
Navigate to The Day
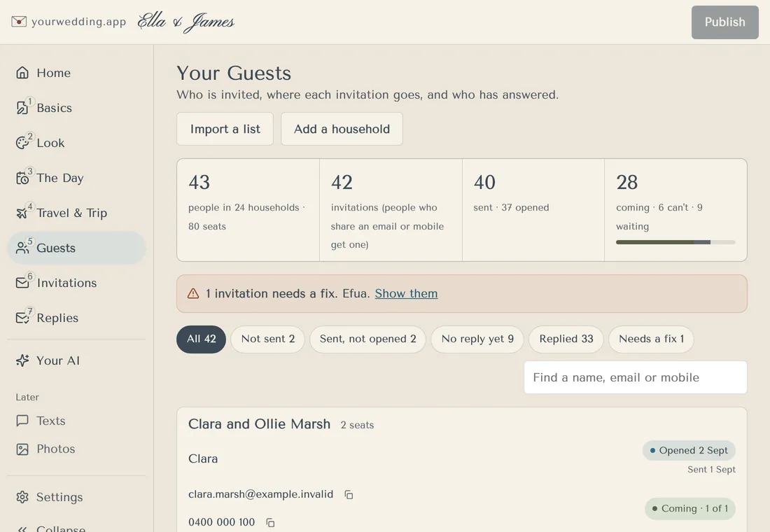tap(76, 178)
